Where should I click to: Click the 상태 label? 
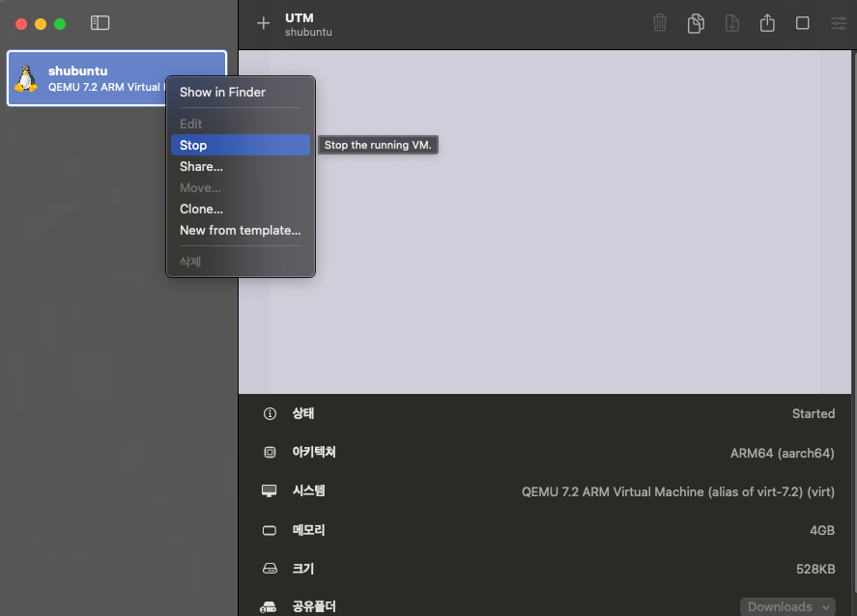[x=303, y=413]
